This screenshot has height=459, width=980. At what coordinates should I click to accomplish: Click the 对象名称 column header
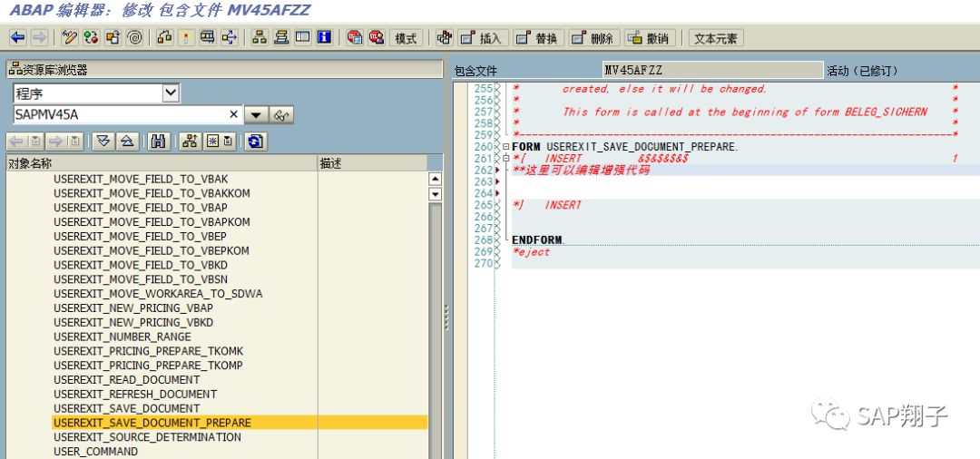point(162,163)
